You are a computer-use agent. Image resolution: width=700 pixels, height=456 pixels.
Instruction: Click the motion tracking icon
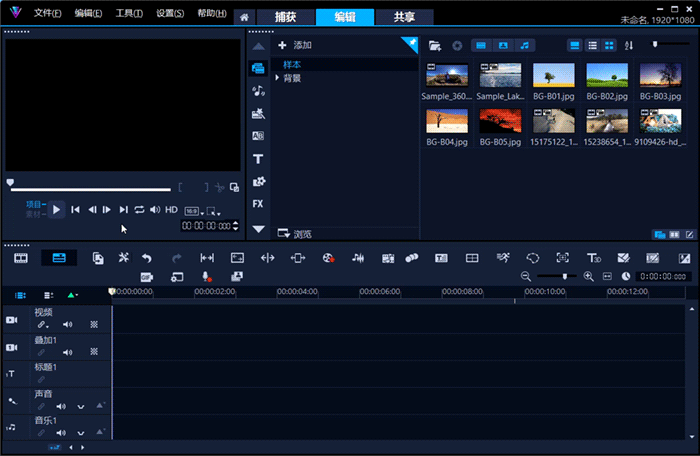click(562, 258)
